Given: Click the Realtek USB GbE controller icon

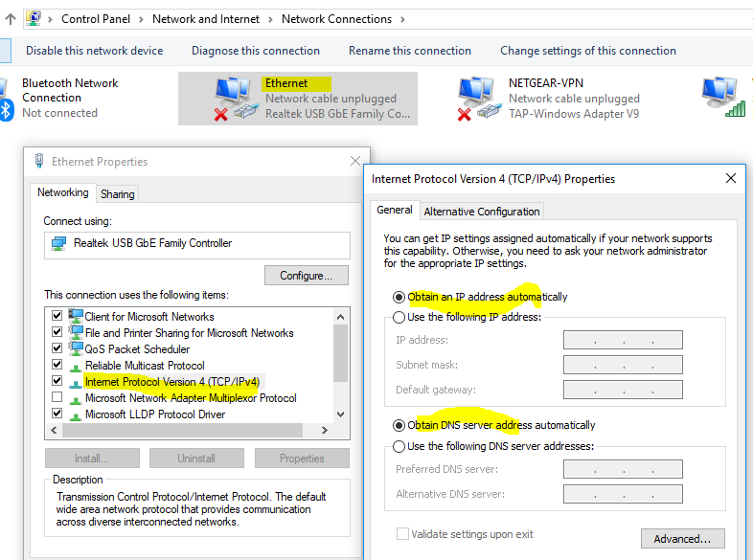Looking at the screenshot, I should [x=58, y=243].
